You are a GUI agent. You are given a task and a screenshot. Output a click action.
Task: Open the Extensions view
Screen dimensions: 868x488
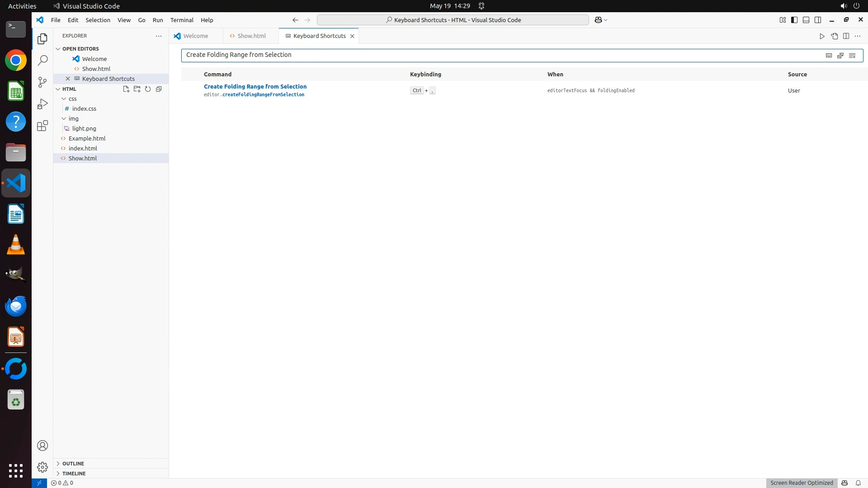coord(42,126)
